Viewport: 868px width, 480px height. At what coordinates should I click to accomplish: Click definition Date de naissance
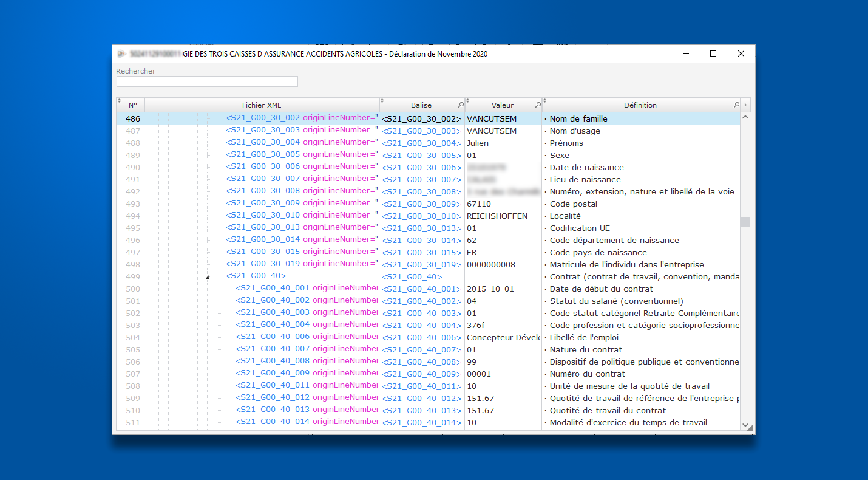click(x=587, y=168)
